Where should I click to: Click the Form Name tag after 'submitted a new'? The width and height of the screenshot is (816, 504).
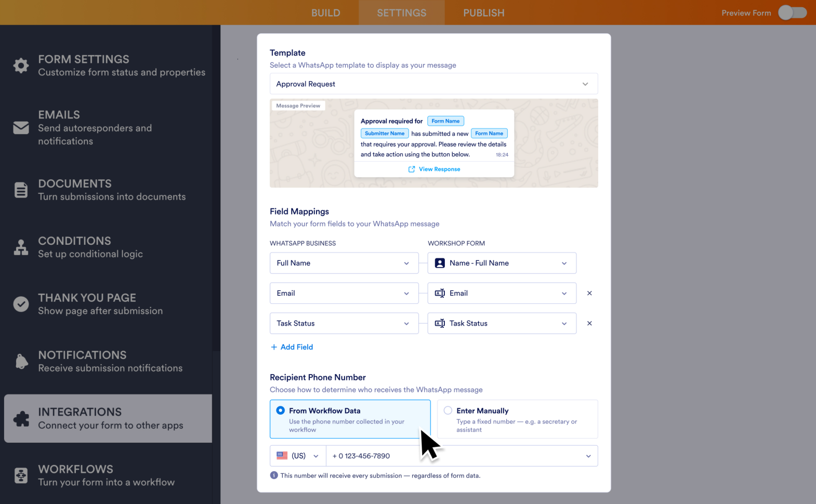489,134
